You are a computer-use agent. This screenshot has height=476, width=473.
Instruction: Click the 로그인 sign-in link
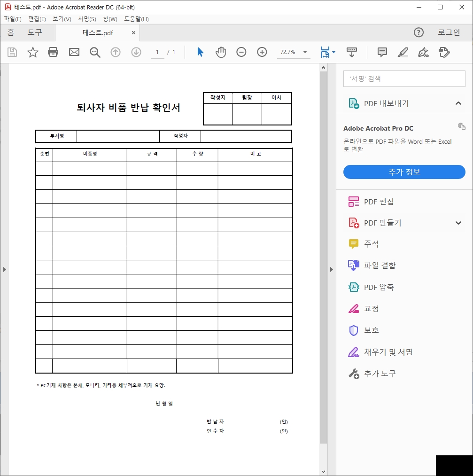coord(449,32)
